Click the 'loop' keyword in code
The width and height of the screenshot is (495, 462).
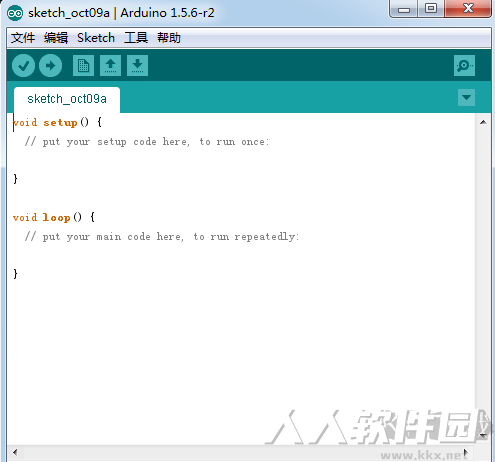tap(56, 217)
